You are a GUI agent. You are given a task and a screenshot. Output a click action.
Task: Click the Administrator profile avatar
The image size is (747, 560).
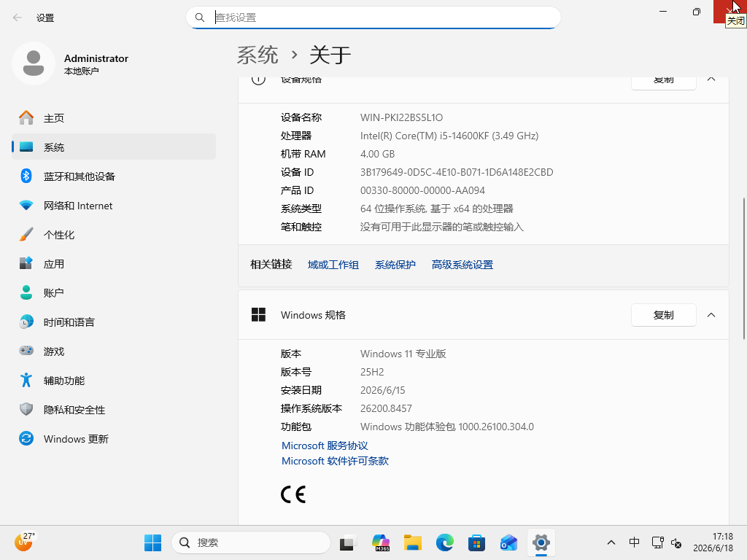click(34, 63)
